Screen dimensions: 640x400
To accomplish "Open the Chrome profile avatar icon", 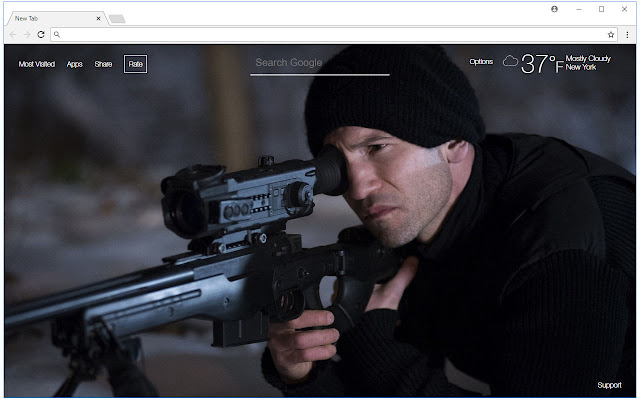I will (554, 9).
